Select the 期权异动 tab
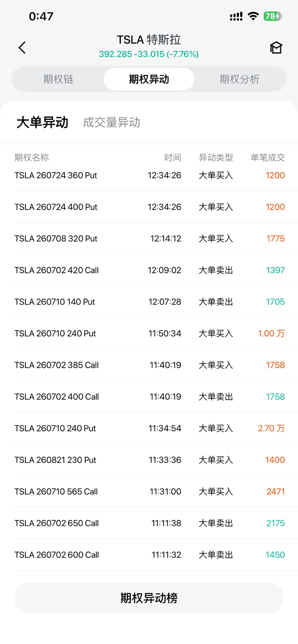Viewport: 298px width, 644px height. (149, 79)
